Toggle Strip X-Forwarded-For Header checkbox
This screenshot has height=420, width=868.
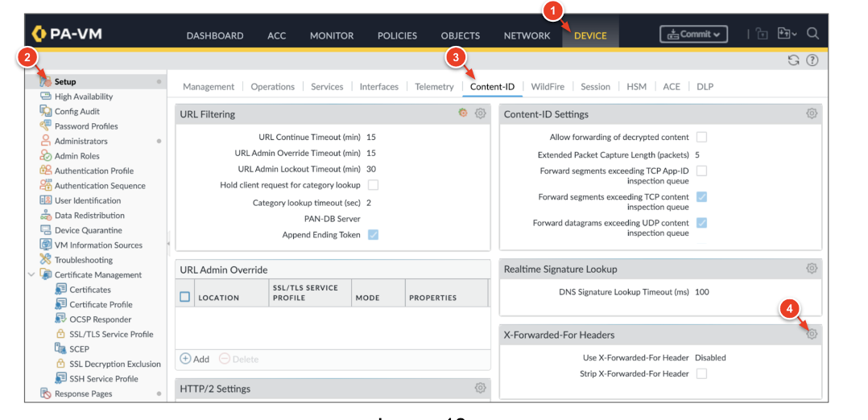click(x=701, y=373)
